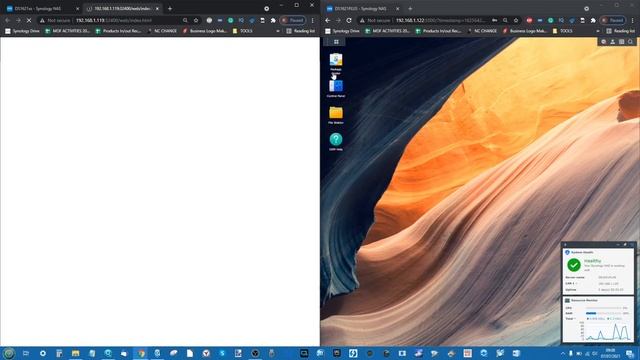Minimize the DSM widget panel

pyautogui.click(x=618, y=244)
